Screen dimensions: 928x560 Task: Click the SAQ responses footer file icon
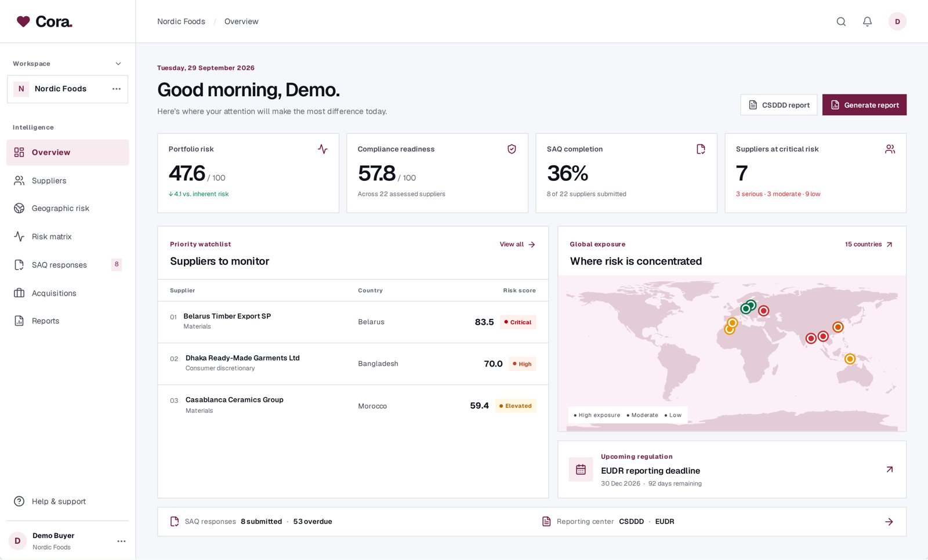point(175,522)
